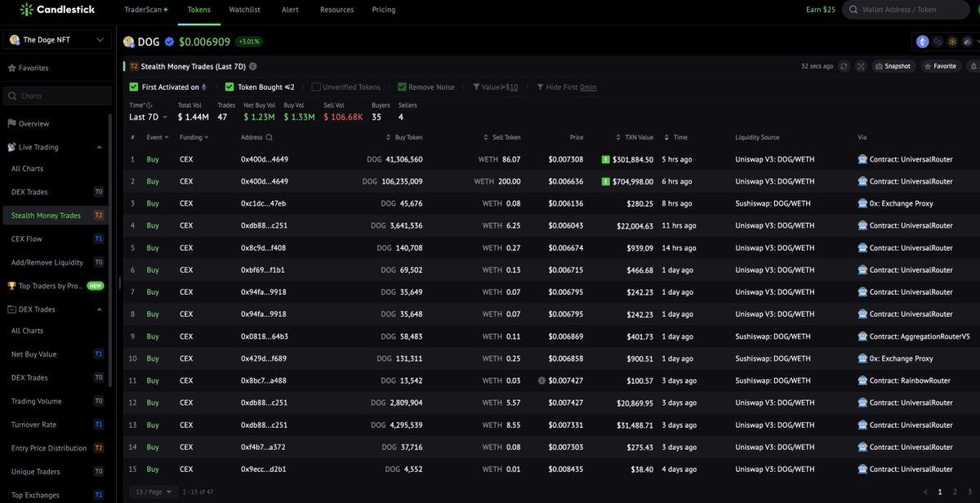The width and height of the screenshot is (980, 503).
Task: Click Earn $25 link
Action: (x=821, y=10)
